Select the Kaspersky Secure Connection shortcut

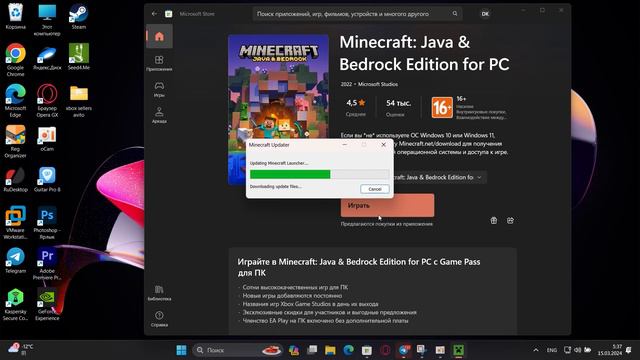point(16,304)
